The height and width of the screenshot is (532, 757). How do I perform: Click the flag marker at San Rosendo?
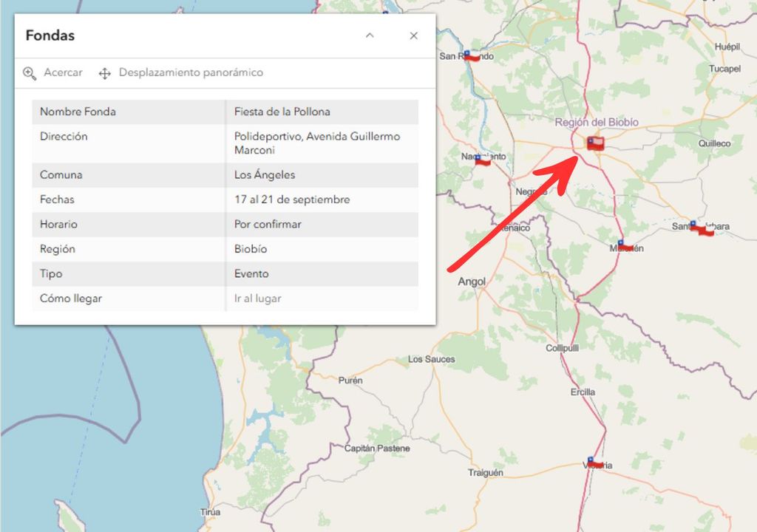pyautogui.click(x=470, y=56)
